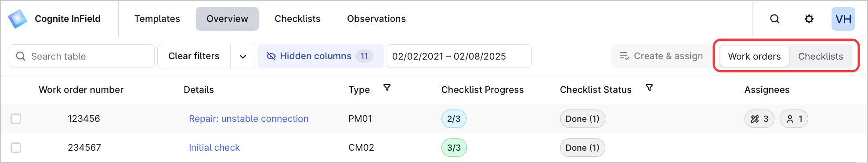Screen dimensions: 868x163
Task: Open search with the magnifier icon
Action: [775, 19]
